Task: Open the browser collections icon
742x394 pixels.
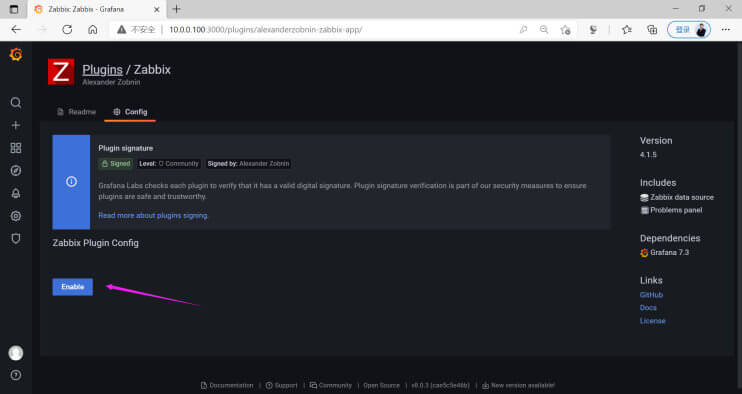Action: pos(652,29)
